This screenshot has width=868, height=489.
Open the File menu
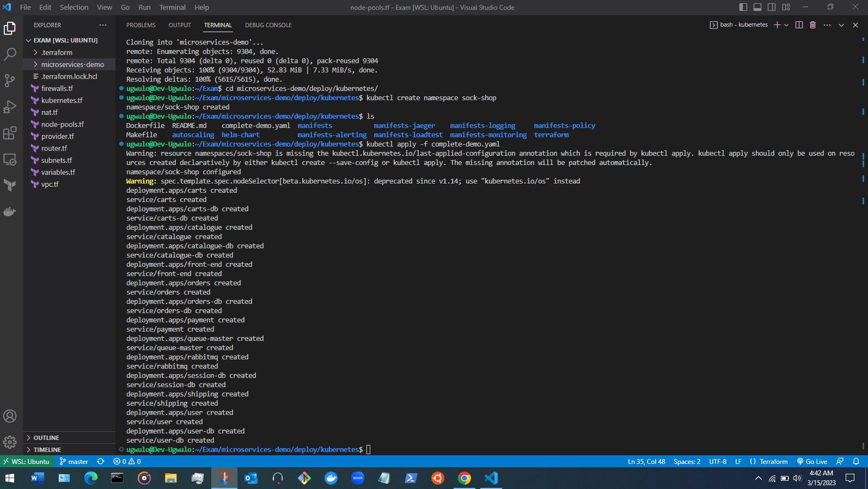[26, 7]
